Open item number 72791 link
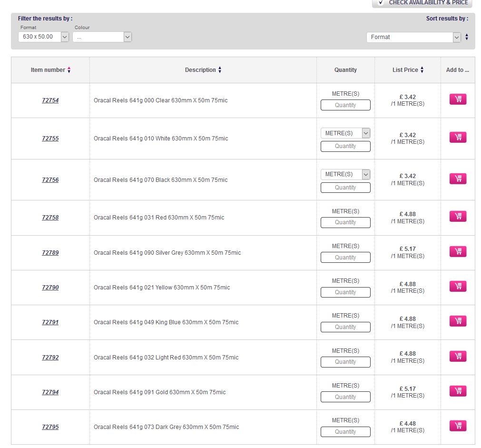This screenshot has height=448, width=481. 50,322
